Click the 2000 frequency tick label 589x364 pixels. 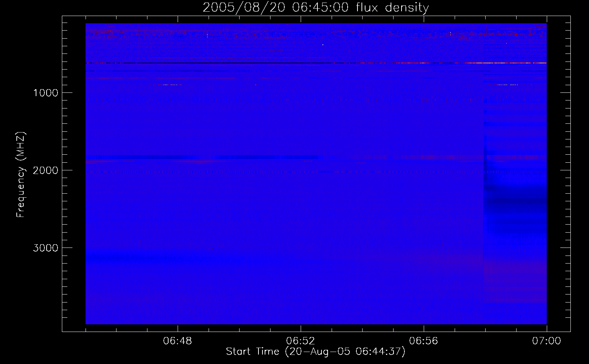click(46, 170)
